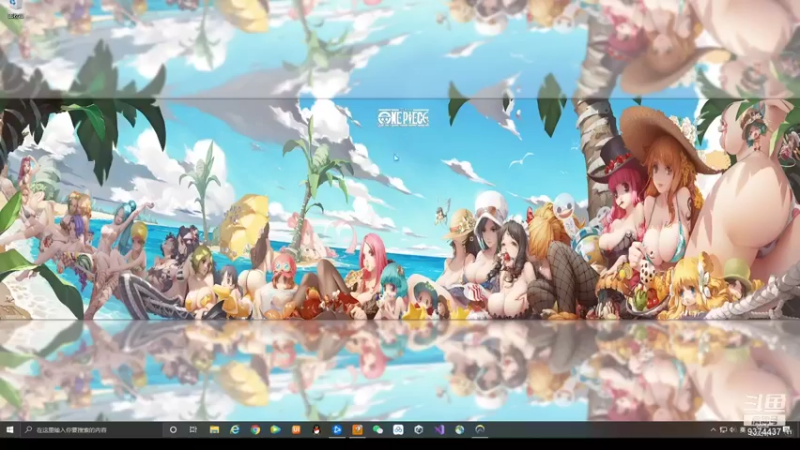The image size is (800, 450).
Task: Open the Baidu Netdisk taskbar icon
Action: [398, 430]
